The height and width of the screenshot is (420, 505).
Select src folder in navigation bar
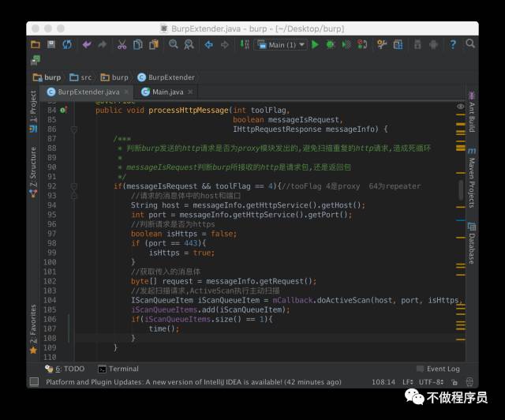[80, 77]
